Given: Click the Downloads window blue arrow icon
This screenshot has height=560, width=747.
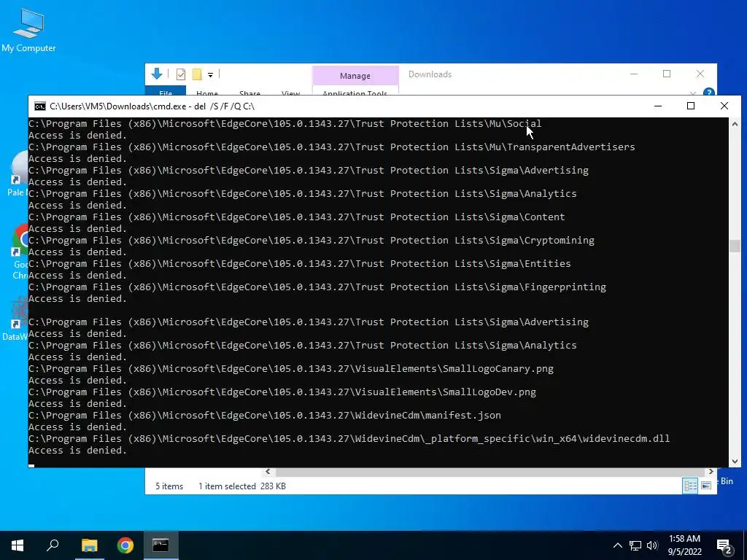Looking at the screenshot, I should 157,74.
